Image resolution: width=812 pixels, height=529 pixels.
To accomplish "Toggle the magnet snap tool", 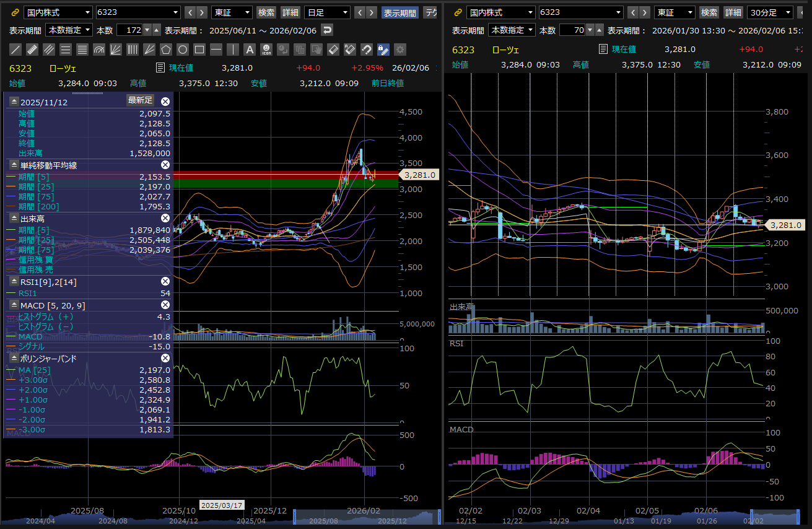I will pos(367,50).
